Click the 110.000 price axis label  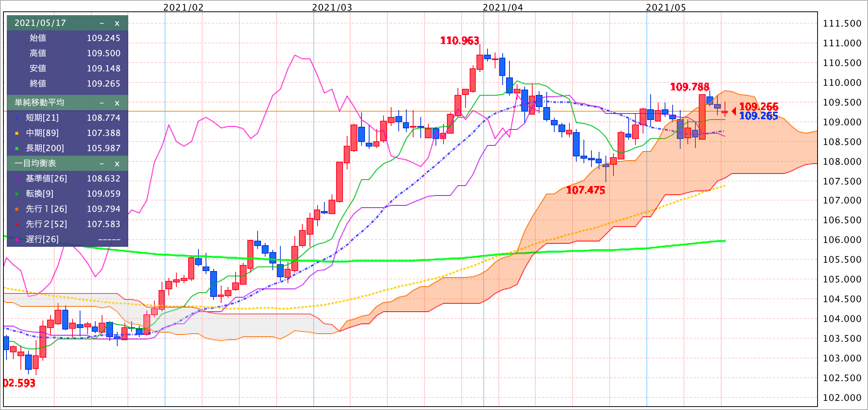point(841,83)
